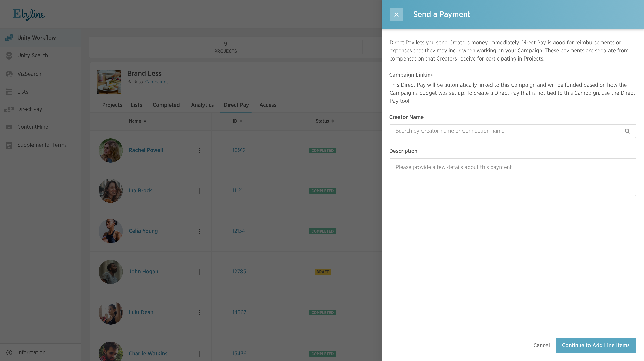Image resolution: width=644 pixels, height=361 pixels.
Task: Click Cancel in the payment panel
Action: 541,345
